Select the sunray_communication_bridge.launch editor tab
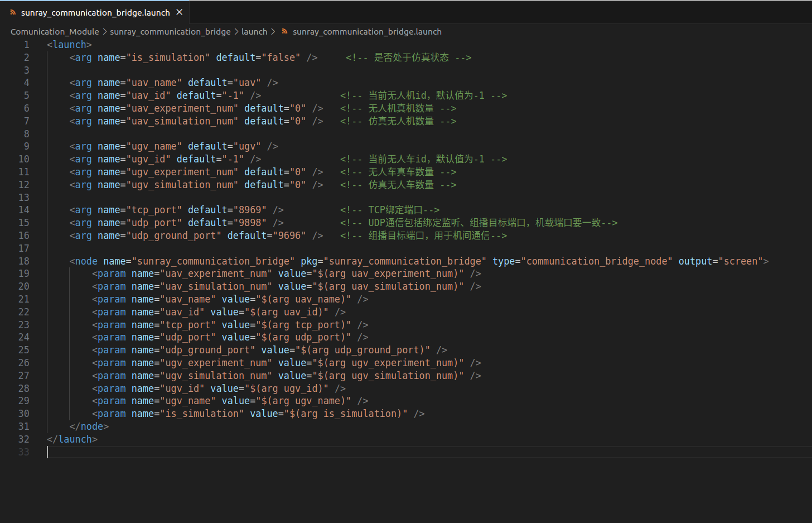Screen dimensions: 812x523 click(95, 12)
